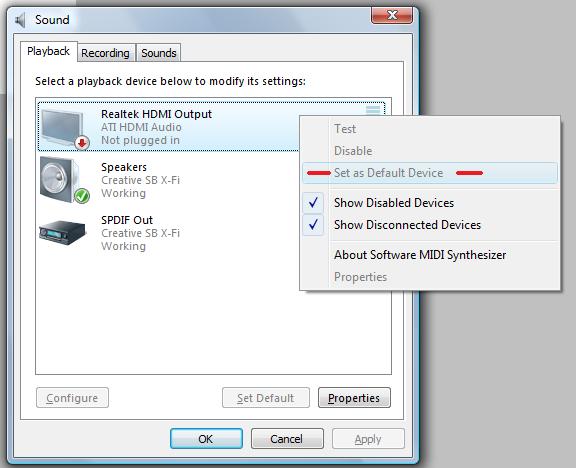
Task: Select the 'Speakers' device name
Action: (x=124, y=167)
